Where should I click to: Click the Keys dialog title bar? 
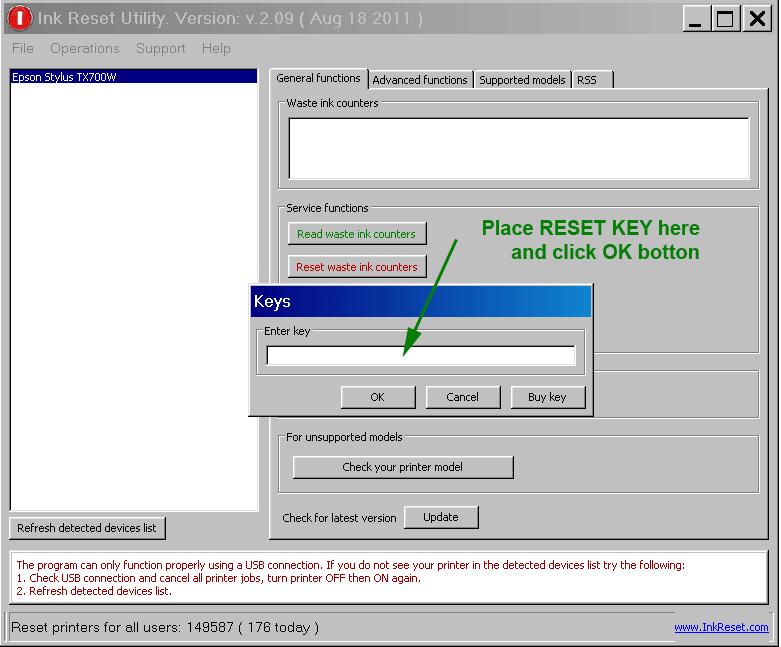pos(421,301)
